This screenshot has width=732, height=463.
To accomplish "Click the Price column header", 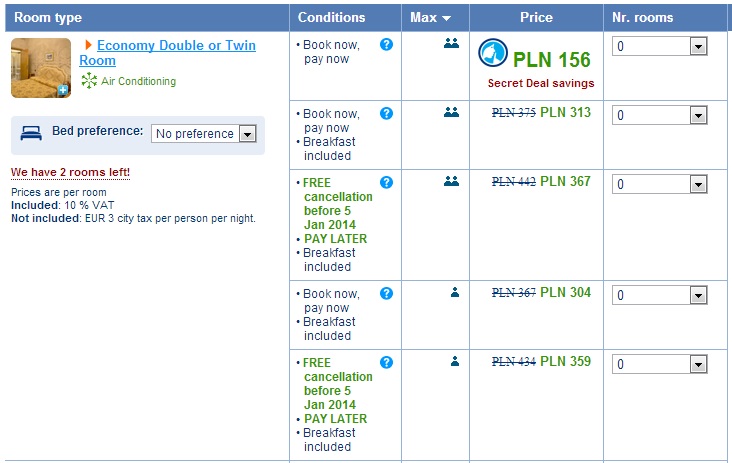I will 536,17.
